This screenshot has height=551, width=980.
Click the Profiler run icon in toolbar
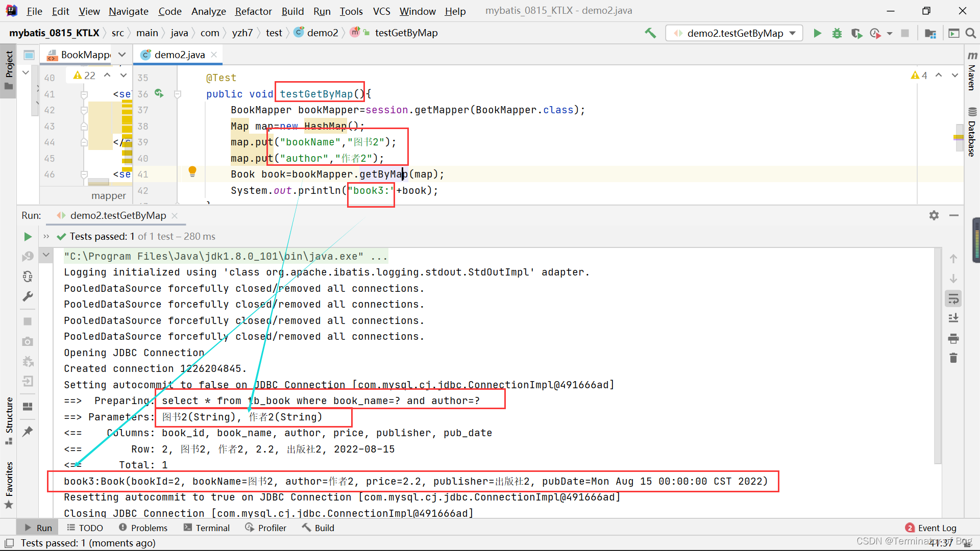click(875, 33)
